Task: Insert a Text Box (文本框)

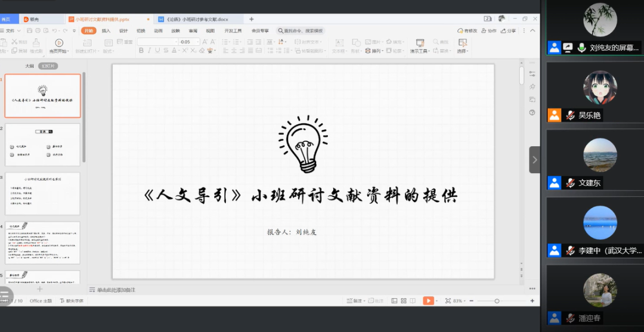Action: [x=339, y=46]
